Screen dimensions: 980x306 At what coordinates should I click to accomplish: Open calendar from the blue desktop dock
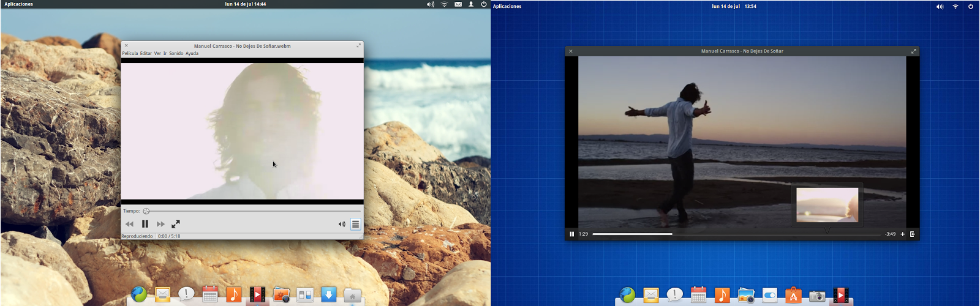tap(699, 295)
